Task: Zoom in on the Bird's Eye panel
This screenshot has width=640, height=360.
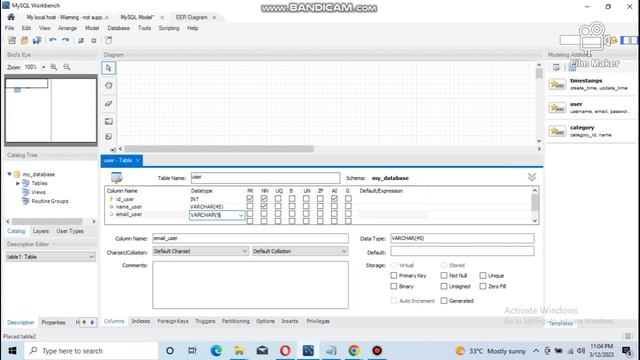Action: (x=54, y=67)
